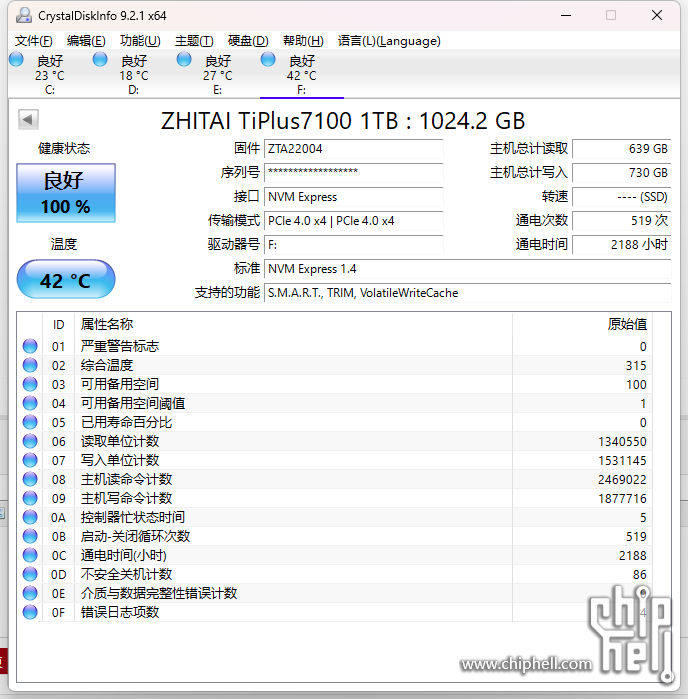Click the status orb for 错误日志项数 row
The height and width of the screenshot is (699, 688).
30,612
